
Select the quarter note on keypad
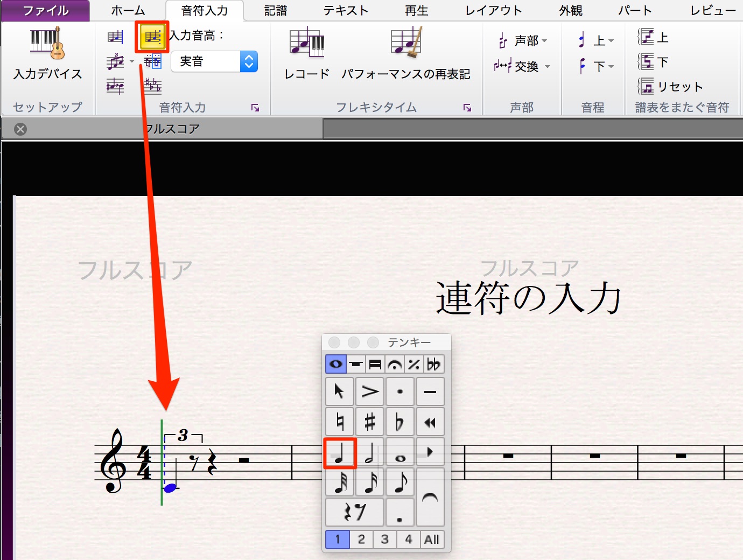340,453
